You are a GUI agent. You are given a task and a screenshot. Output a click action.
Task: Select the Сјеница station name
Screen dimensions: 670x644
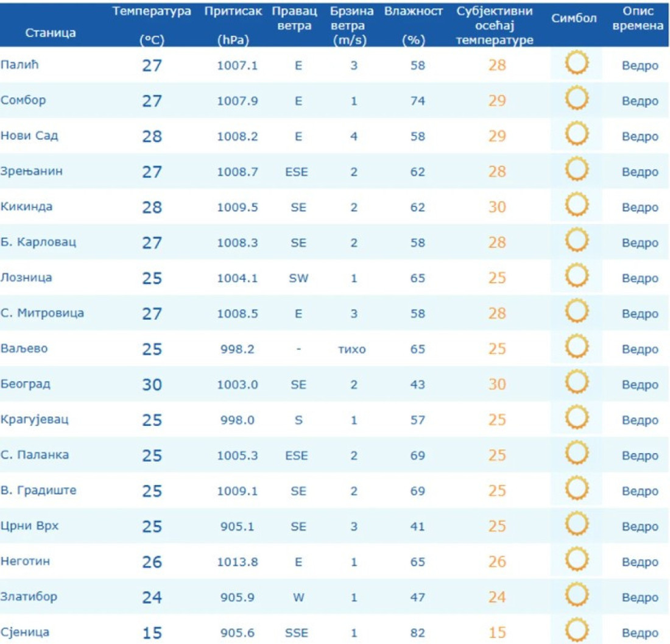point(25,632)
